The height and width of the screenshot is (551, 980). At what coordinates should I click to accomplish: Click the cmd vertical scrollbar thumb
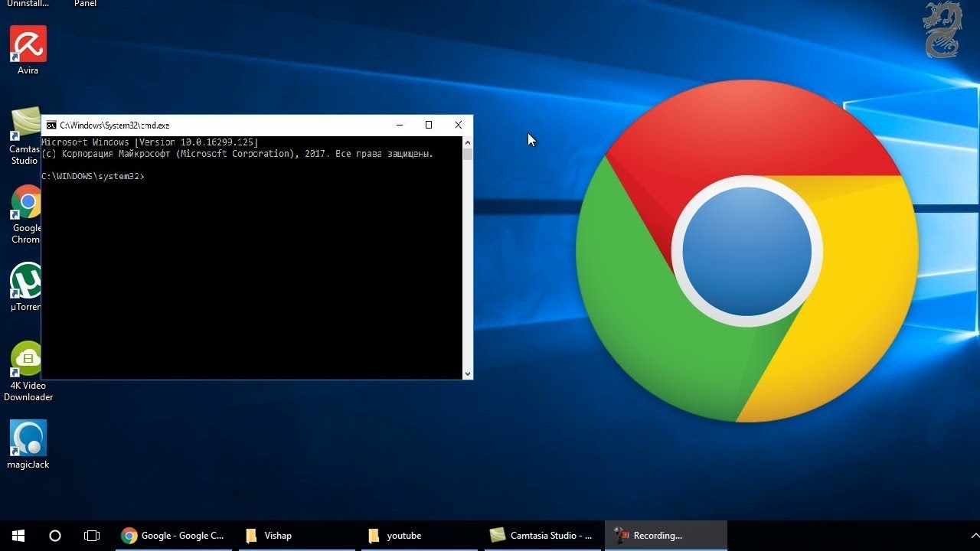click(x=467, y=154)
